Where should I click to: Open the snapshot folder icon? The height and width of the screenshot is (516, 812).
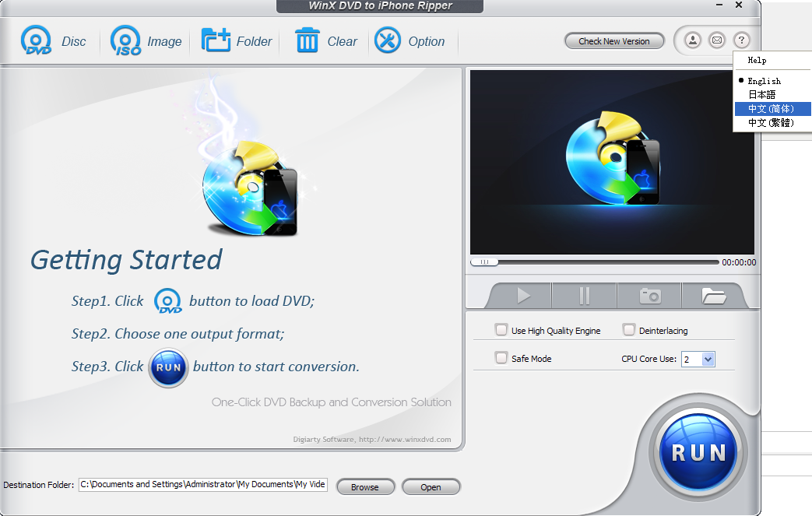714,296
